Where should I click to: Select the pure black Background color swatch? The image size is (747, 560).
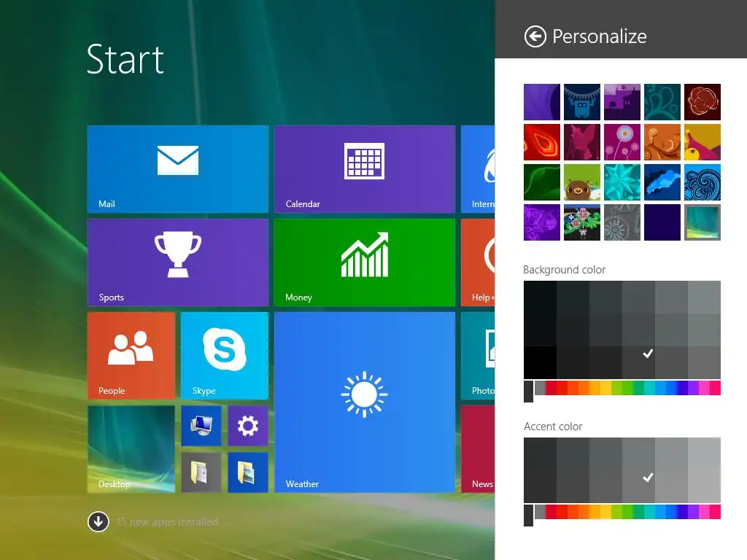pyautogui.click(x=540, y=362)
